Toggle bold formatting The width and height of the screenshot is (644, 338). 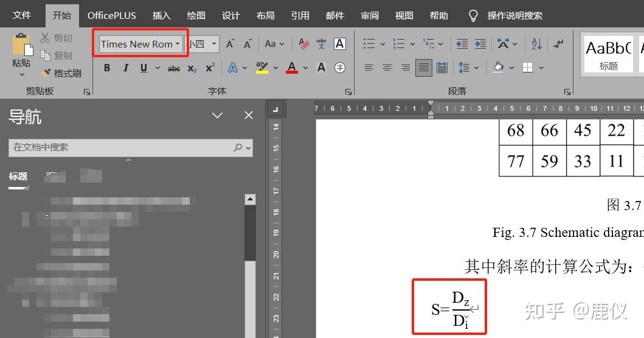click(x=107, y=68)
